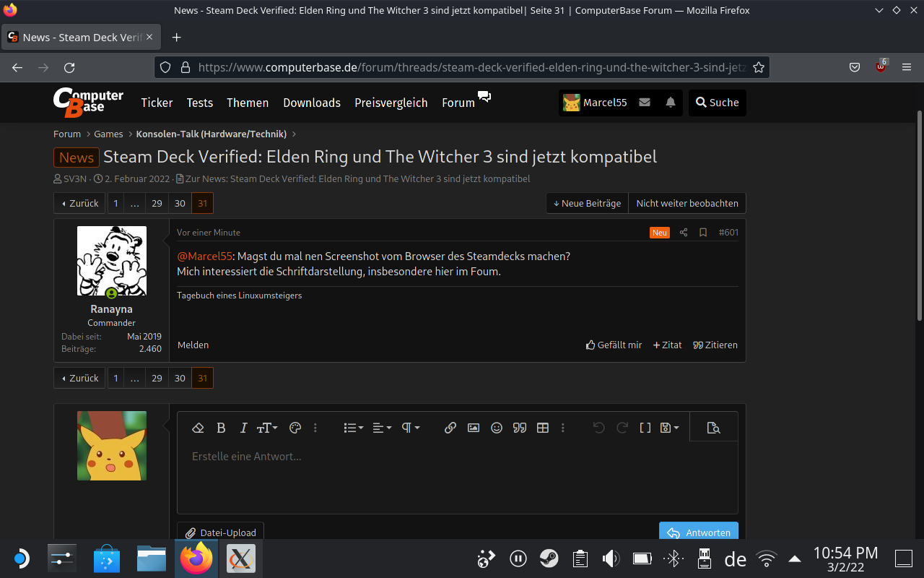924x578 pixels.
Task: Open the text color palette icon
Action: (x=295, y=428)
